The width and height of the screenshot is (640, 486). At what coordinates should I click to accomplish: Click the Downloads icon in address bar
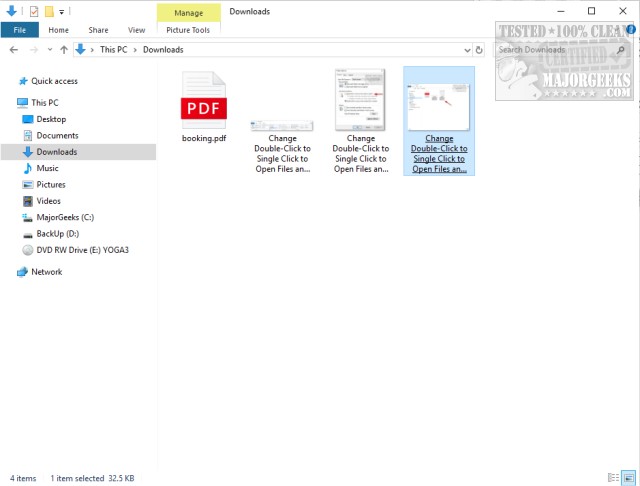tap(80, 49)
